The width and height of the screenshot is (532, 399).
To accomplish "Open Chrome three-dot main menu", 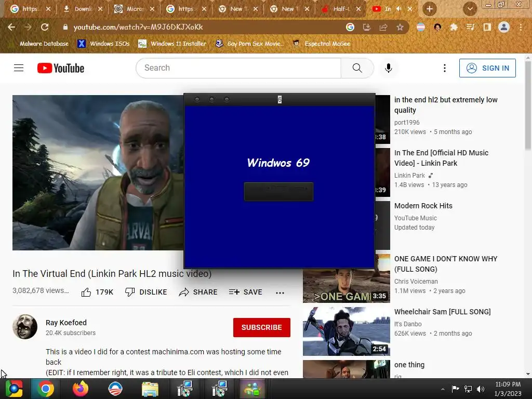I will (521, 27).
